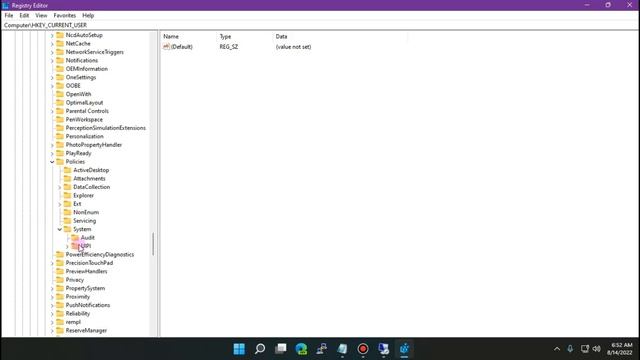Select the PreviewHandlers key
The width and height of the screenshot is (640, 360).
(87, 271)
